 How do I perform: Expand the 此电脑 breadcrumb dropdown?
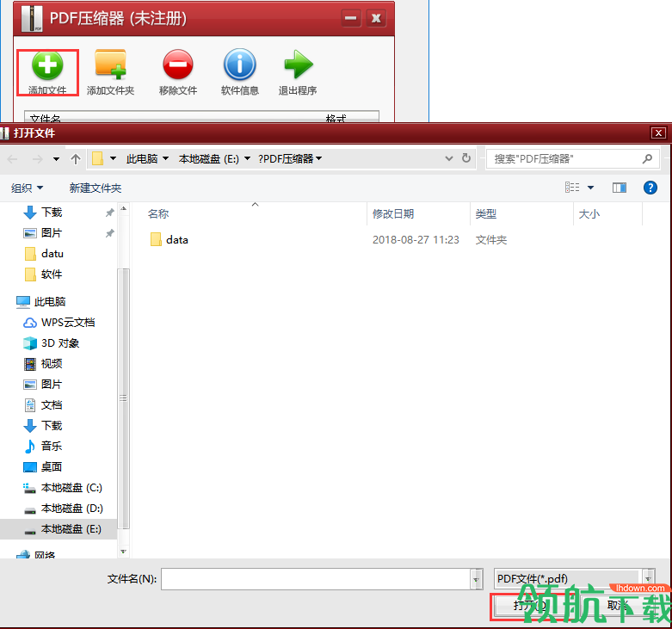click(x=165, y=159)
